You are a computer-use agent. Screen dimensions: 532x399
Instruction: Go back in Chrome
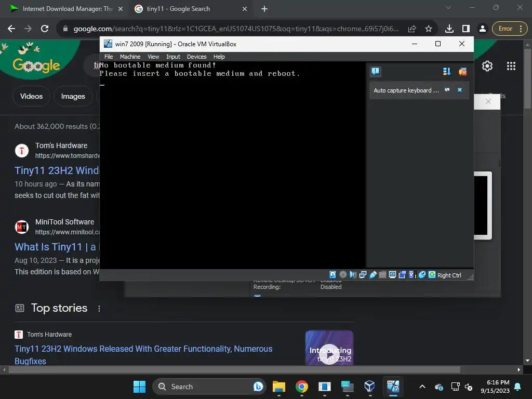click(11, 29)
